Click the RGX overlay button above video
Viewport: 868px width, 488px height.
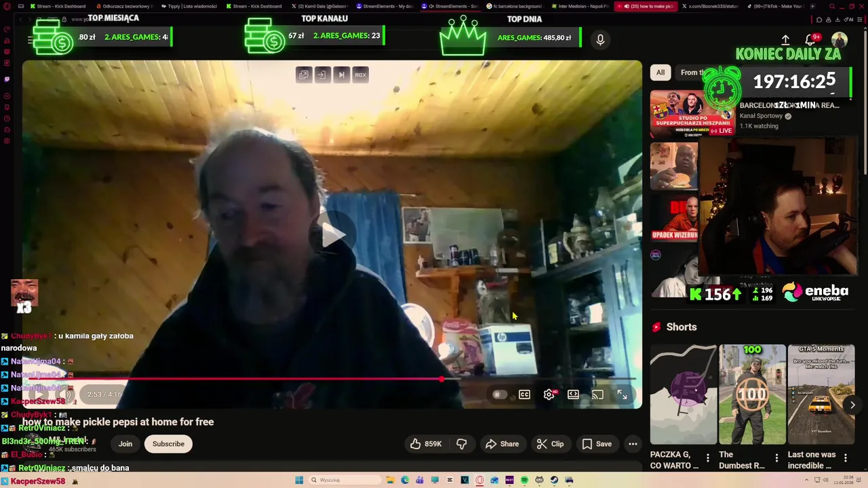click(360, 75)
